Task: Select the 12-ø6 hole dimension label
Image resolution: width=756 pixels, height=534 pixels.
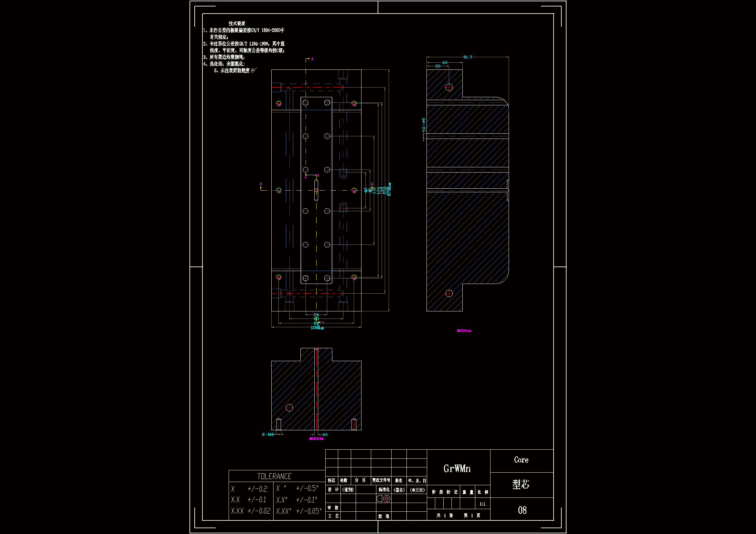Action: click(424, 125)
